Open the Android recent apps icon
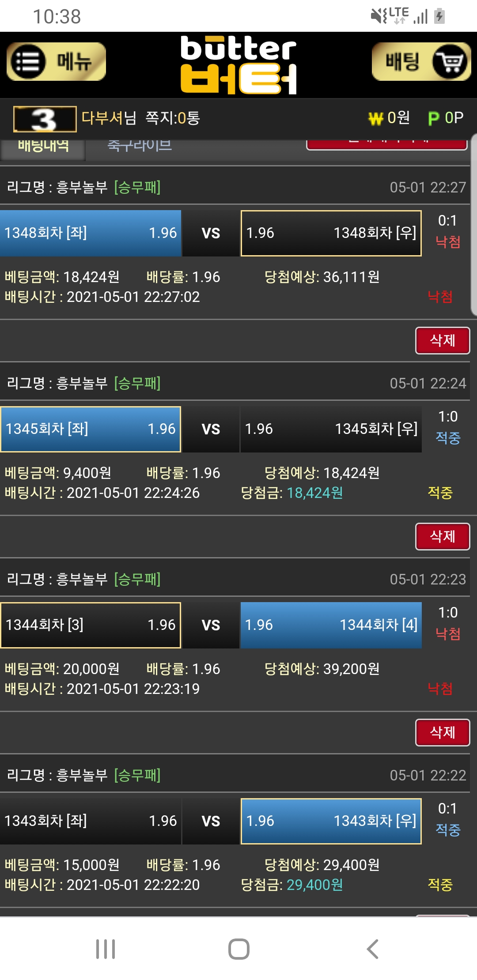Screen dimensions: 477x980 [x=106, y=949]
